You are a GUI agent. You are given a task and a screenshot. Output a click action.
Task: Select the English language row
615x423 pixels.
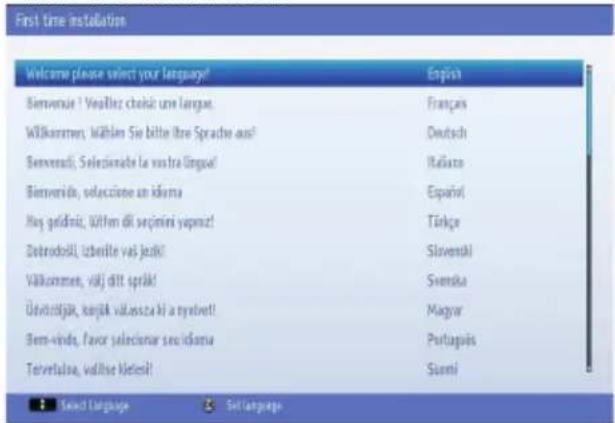[299, 73]
